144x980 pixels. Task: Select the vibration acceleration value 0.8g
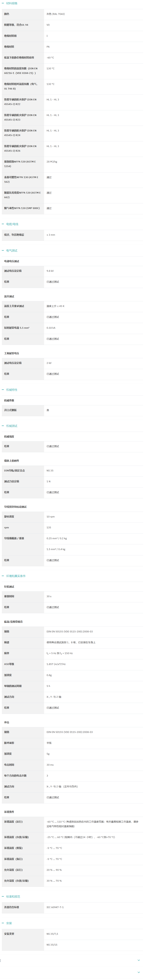(49, 675)
